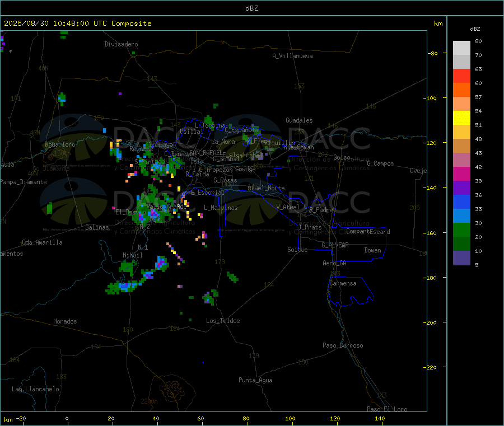Click the Agua_Toro location label

coord(60,144)
